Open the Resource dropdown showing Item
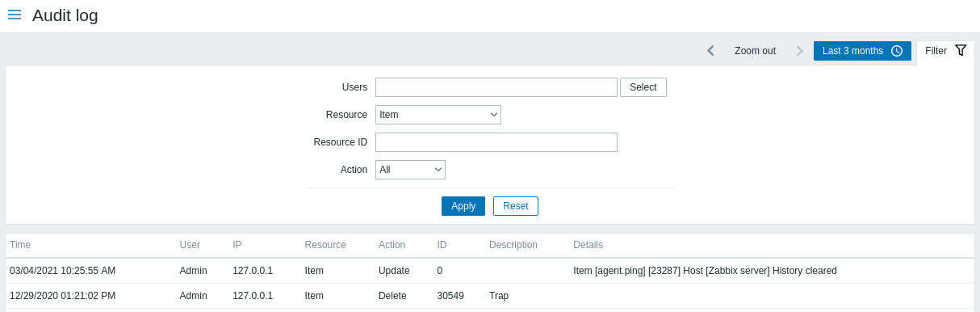This screenshot has height=312, width=980. 438,115
